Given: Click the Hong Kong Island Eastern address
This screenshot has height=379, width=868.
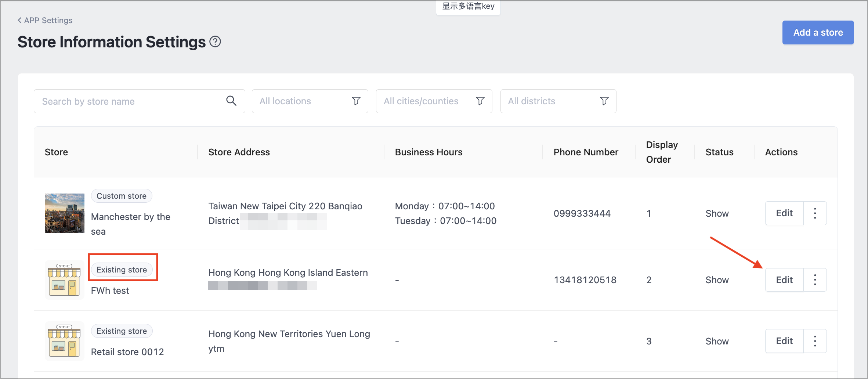Looking at the screenshot, I should [288, 272].
